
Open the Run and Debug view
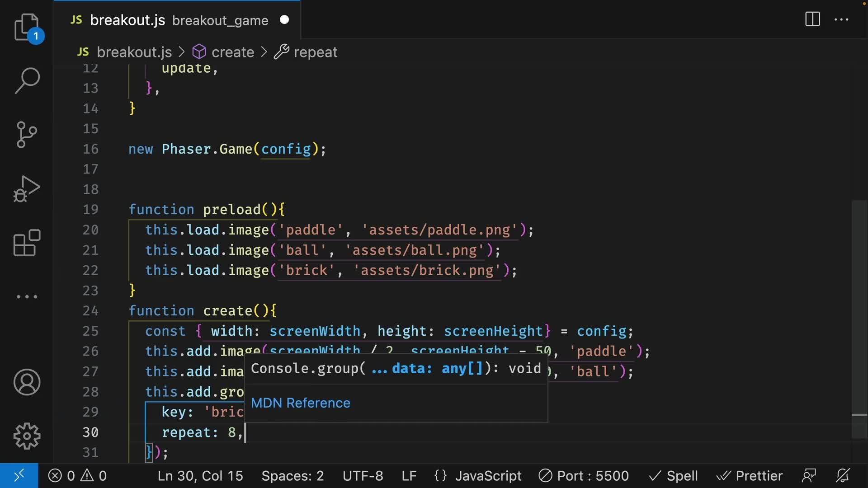27,188
